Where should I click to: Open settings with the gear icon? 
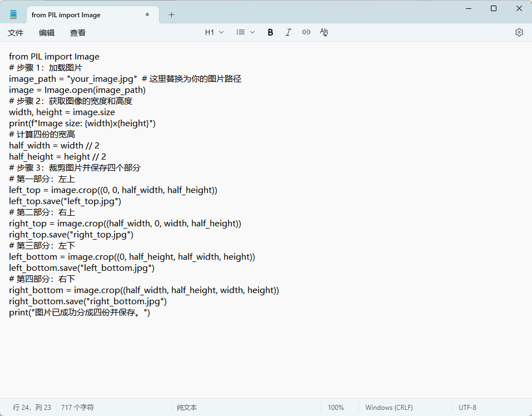click(x=519, y=32)
